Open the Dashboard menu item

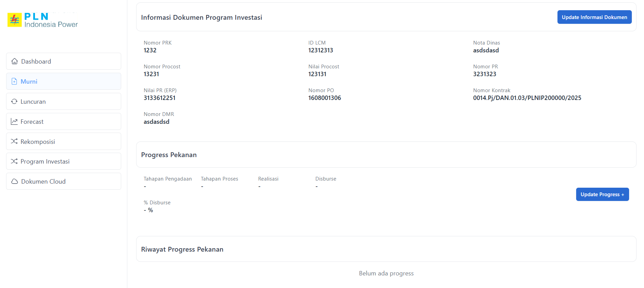click(36, 62)
